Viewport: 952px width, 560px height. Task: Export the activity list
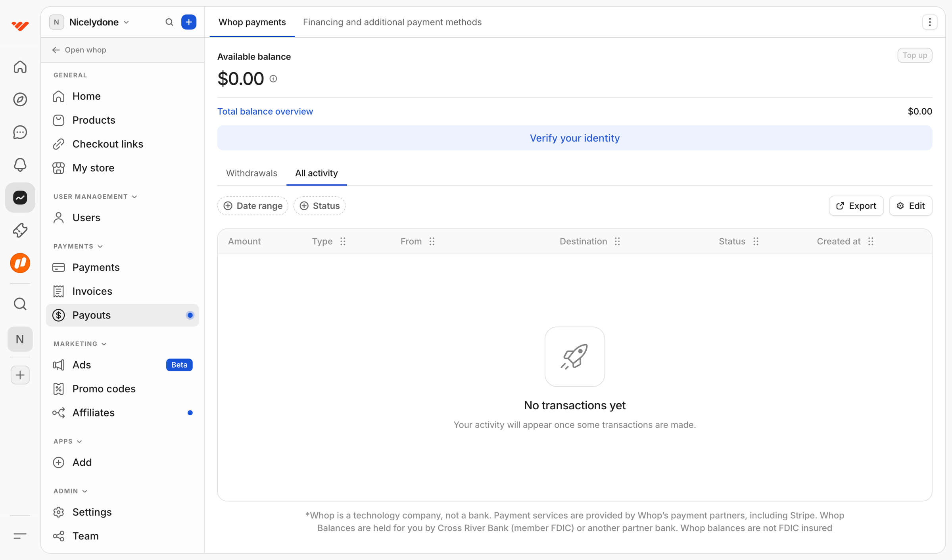click(x=856, y=206)
